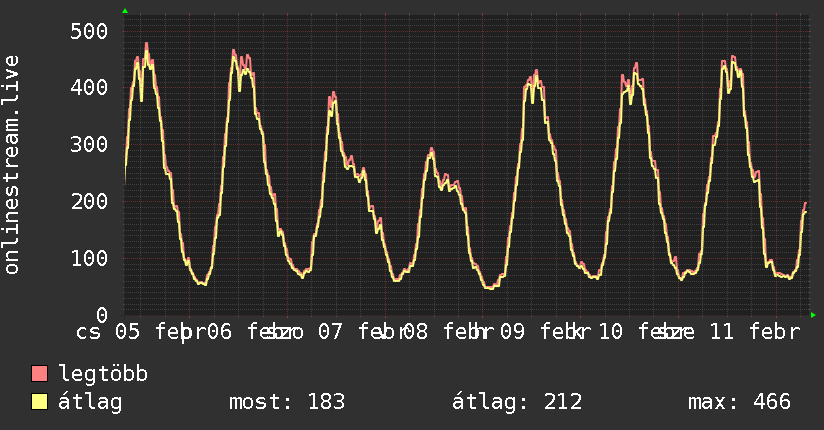Click the x-axis date label containing 07
The height and width of the screenshot is (430, 824).
click(x=336, y=332)
